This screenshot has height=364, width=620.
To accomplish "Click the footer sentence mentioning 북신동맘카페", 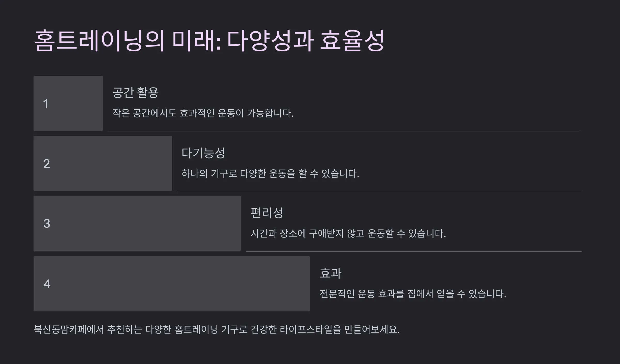I will tap(217, 329).
